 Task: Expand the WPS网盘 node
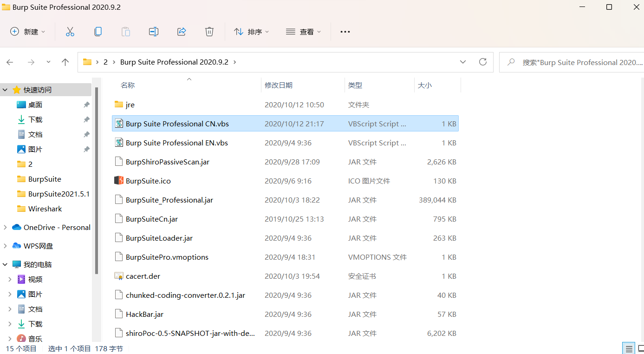tap(5, 246)
